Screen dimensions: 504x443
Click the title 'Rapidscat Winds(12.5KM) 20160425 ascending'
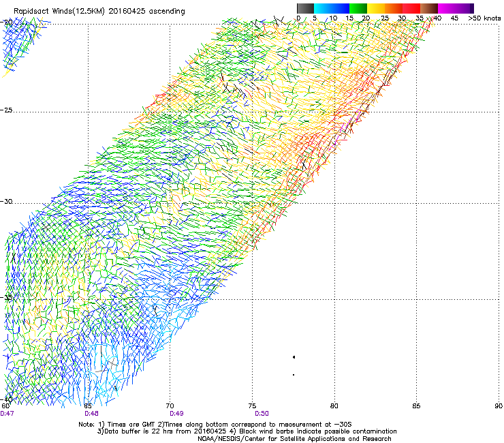(x=99, y=12)
